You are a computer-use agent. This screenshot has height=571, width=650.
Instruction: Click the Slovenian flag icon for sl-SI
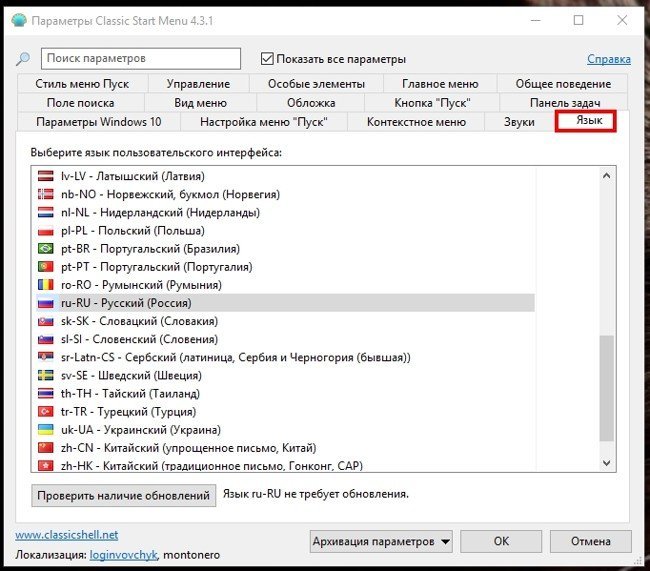tap(46, 339)
